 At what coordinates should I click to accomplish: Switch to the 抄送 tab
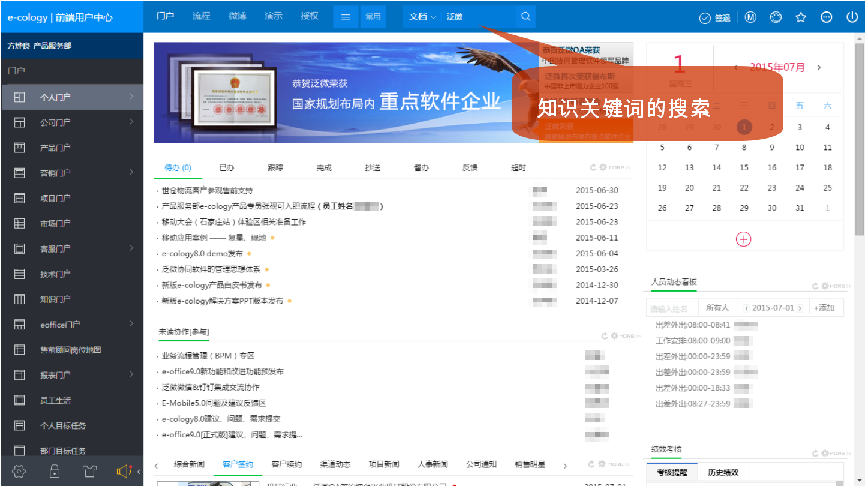pos(373,168)
